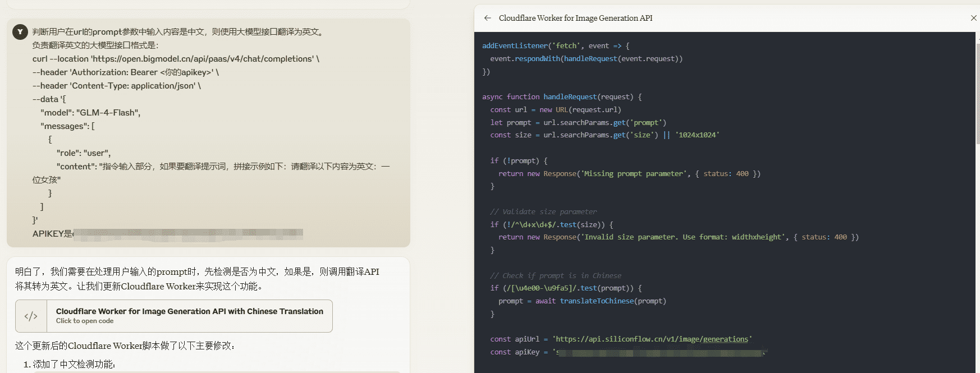The height and width of the screenshot is (373, 980).
Task: Click the list item '1. 添加了中文检测功能'
Action: click(x=70, y=365)
